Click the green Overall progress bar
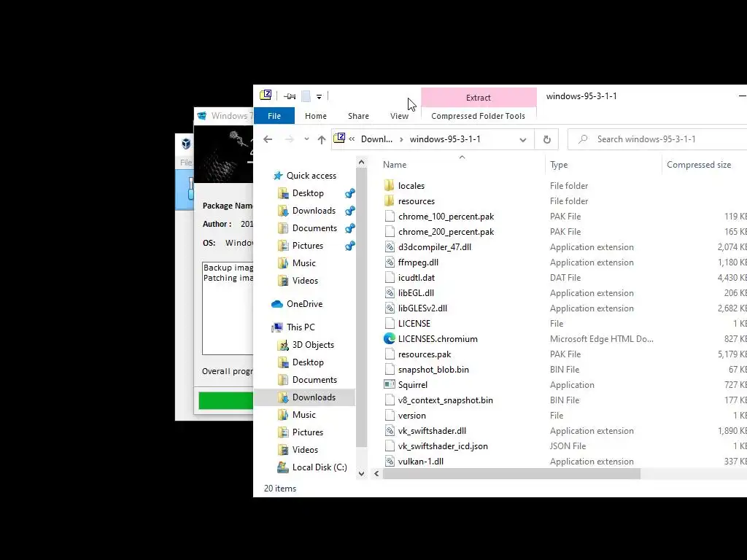Image resolution: width=747 pixels, height=560 pixels. click(226, 400)
